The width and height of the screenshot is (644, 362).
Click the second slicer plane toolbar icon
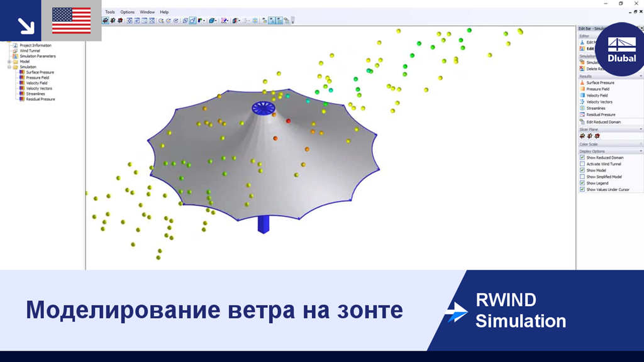coord(113,21)
